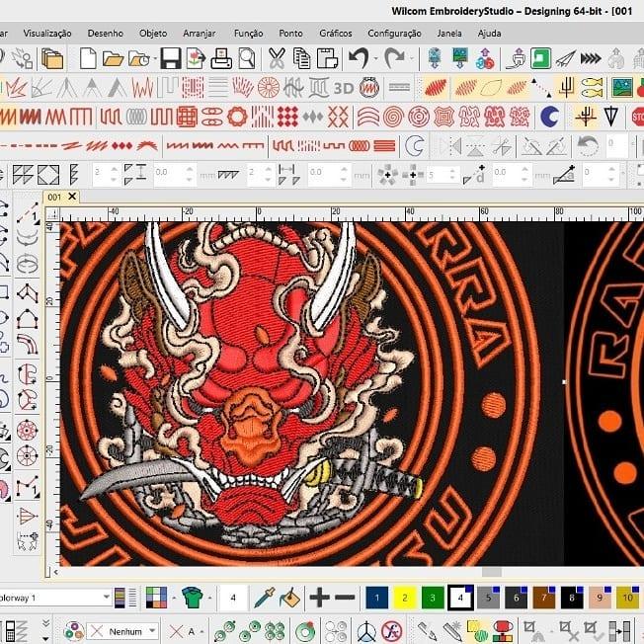Save design with floppy disk icon

(x=171, y=58)
